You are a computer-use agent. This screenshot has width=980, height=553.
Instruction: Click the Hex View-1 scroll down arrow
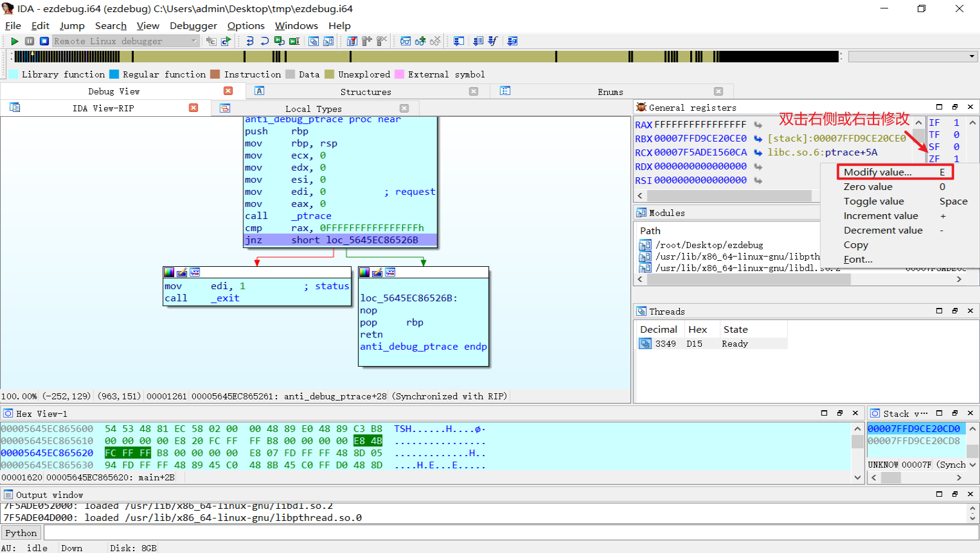pos(857,477)
